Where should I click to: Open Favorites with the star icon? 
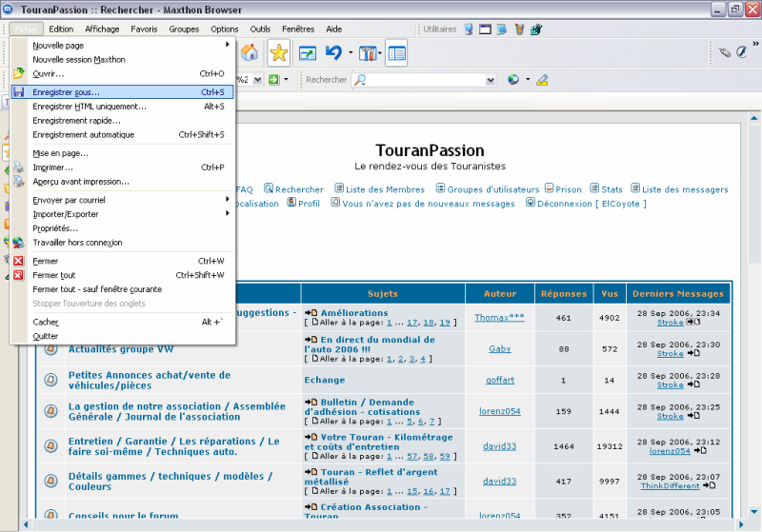(278, 52)
